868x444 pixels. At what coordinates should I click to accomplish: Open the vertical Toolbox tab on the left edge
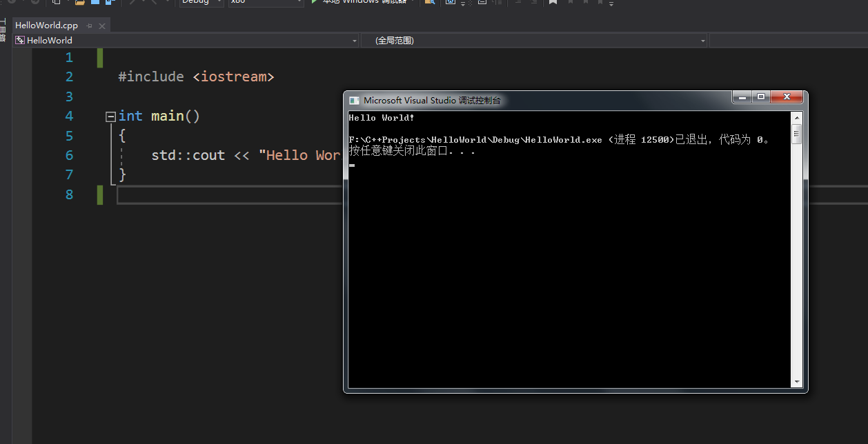click(3, 29)
